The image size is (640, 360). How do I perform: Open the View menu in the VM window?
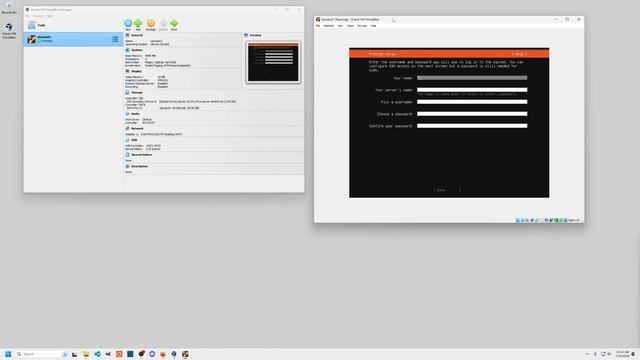[340, 26]
